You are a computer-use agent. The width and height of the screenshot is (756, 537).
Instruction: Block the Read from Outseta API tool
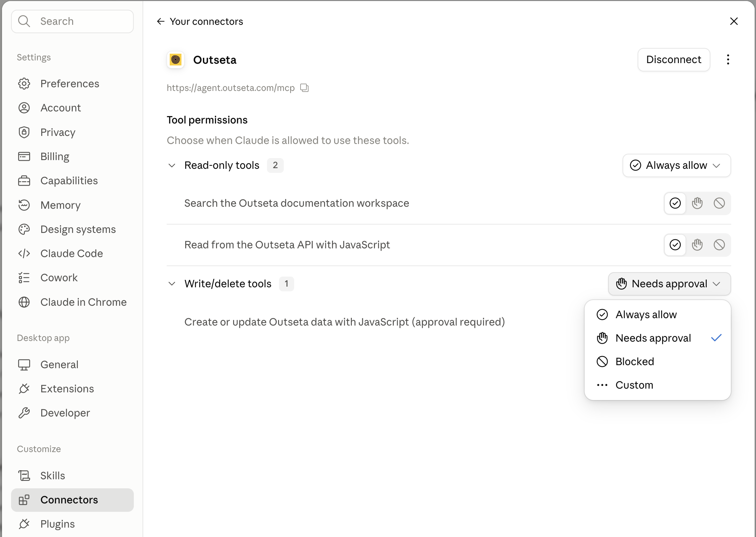pos(719,245)
